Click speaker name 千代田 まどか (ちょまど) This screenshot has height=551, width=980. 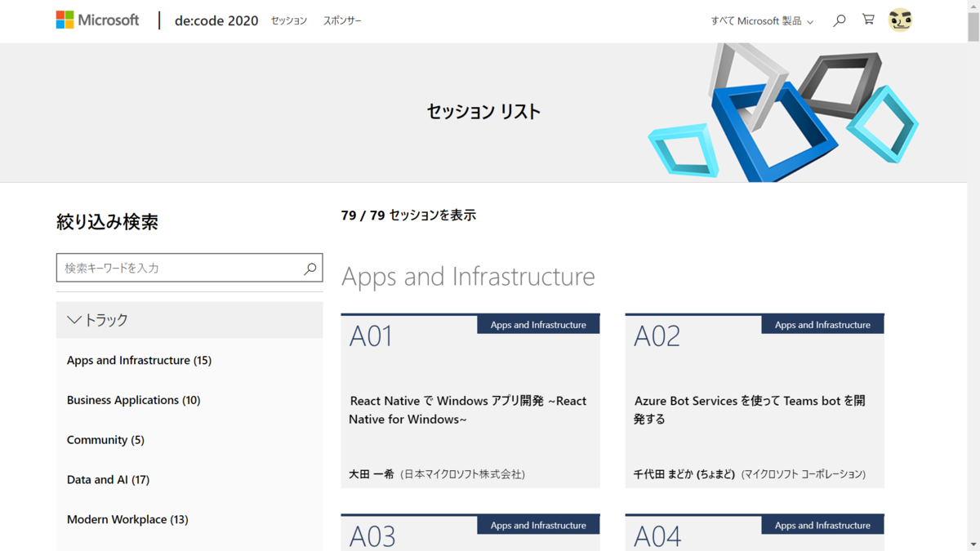684,474
